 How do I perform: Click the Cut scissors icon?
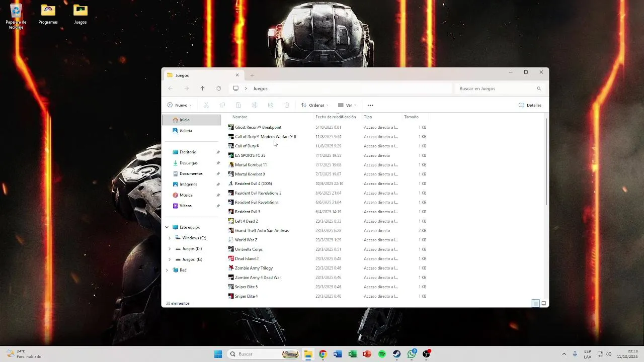click(x=206, y=105)
